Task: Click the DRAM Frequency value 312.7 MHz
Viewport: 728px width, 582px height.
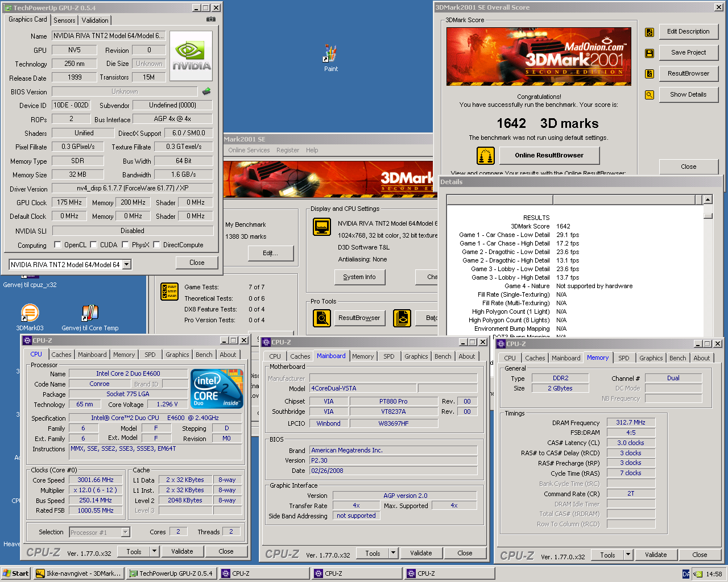Action: tap(631, 422)
